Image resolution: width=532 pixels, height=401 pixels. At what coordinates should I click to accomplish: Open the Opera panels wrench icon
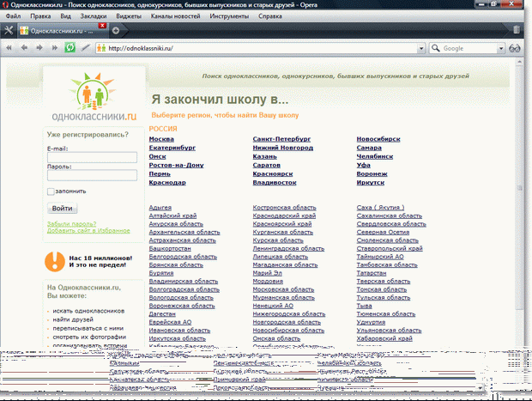9,31
